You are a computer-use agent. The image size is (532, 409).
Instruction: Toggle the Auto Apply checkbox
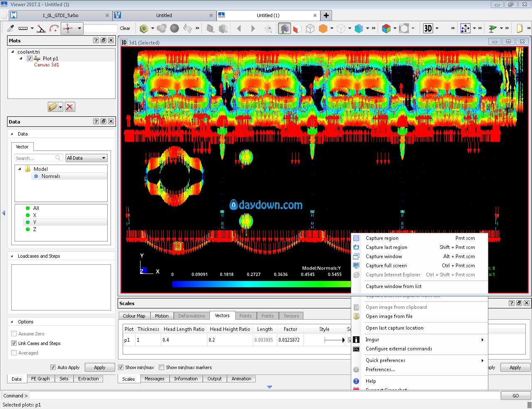tap(53, 367)
